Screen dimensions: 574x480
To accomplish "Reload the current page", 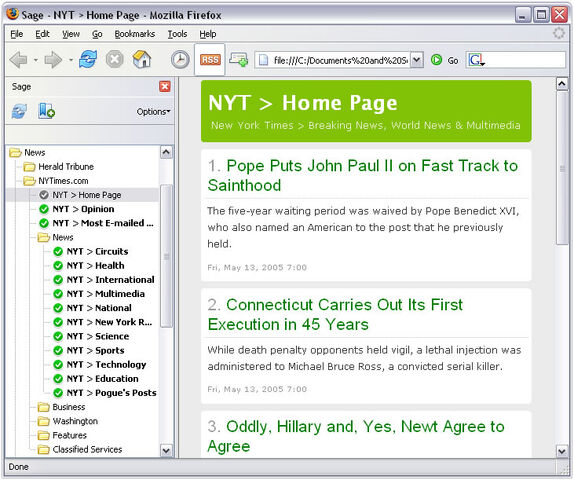I will coord(88,59).
